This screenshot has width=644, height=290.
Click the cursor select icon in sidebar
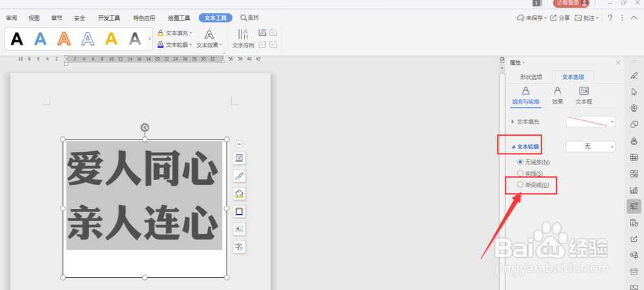tap(634, 91)
